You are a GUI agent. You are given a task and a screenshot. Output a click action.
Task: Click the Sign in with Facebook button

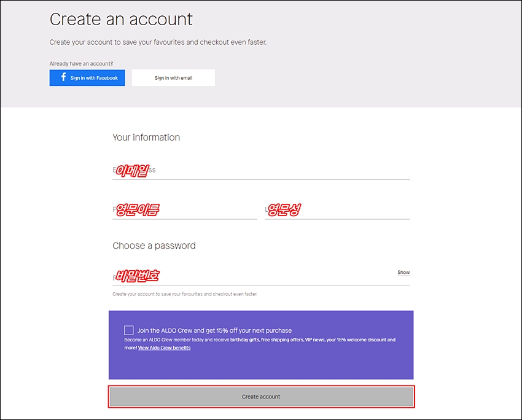coord(87,78)
